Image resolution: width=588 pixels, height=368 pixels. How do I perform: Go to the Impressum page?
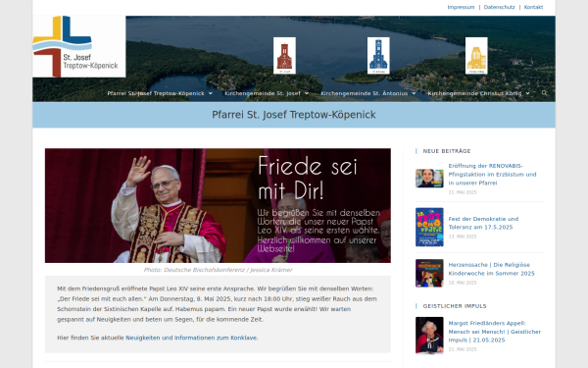[461, 7]
